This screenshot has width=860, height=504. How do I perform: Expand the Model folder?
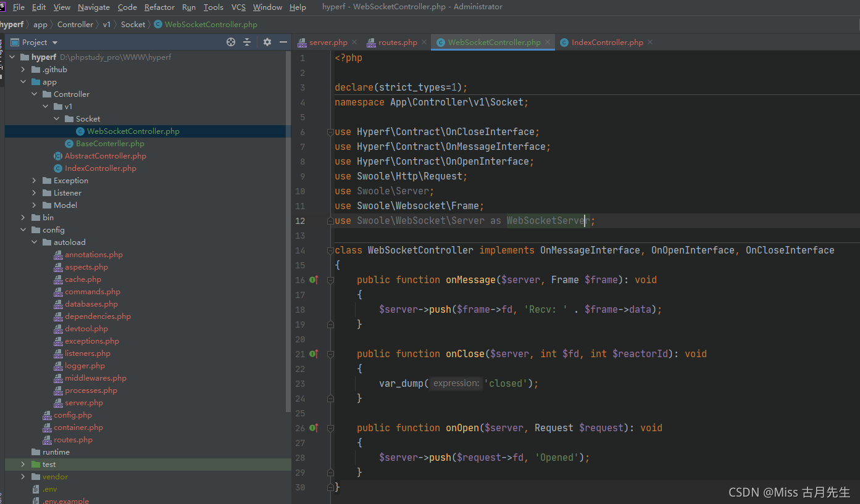(x=35, y=205)
